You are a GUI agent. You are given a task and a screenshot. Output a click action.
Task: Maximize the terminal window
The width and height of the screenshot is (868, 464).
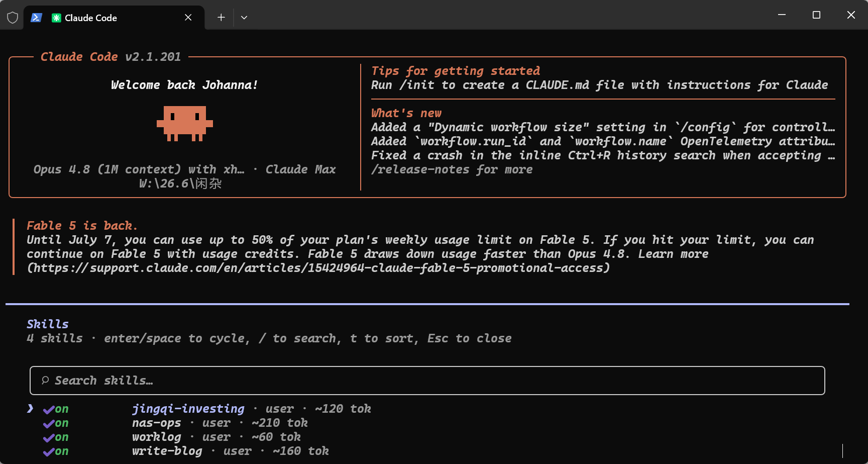pos(816,15)
